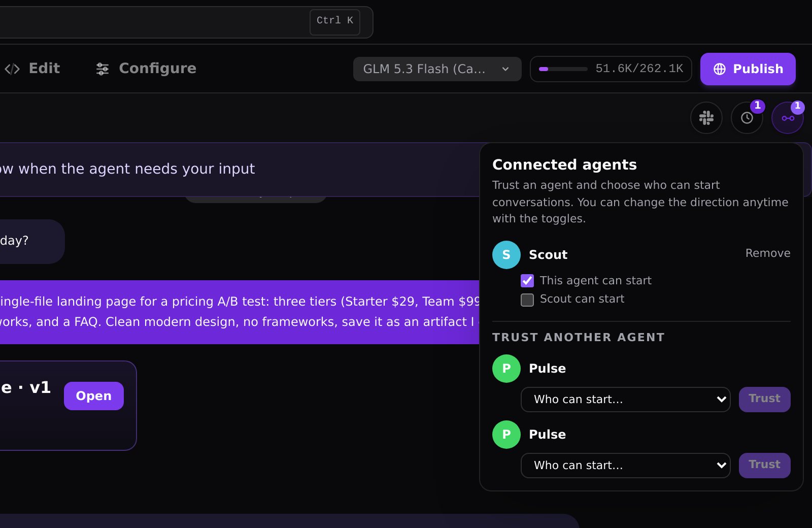The image size is (812, 528).
Task: Click the context usage bar 51.6K/262.1K
Action: pos(611,69)
